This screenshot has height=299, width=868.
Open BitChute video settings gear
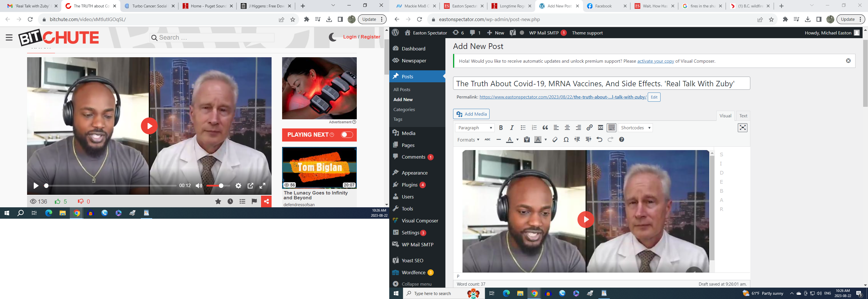point(238,186)
